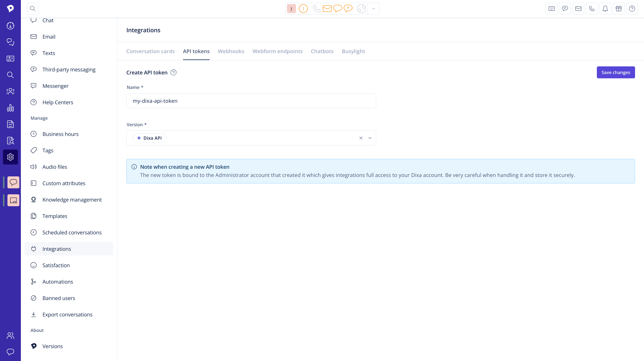Open the Conversation cards tab
Image resolution: width=644 pixels, height=361 pixels.
pos(150,51)
